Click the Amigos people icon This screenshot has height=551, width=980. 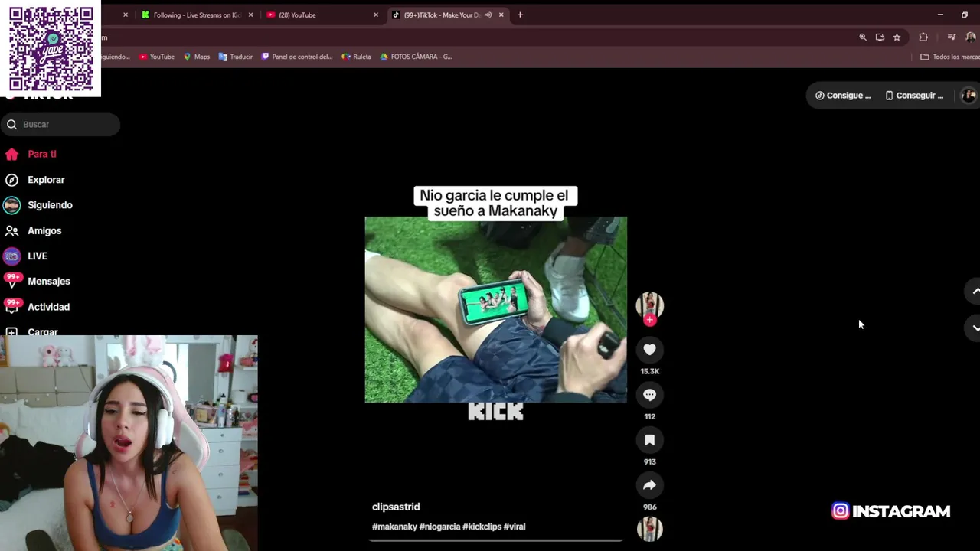coord(11,230)
